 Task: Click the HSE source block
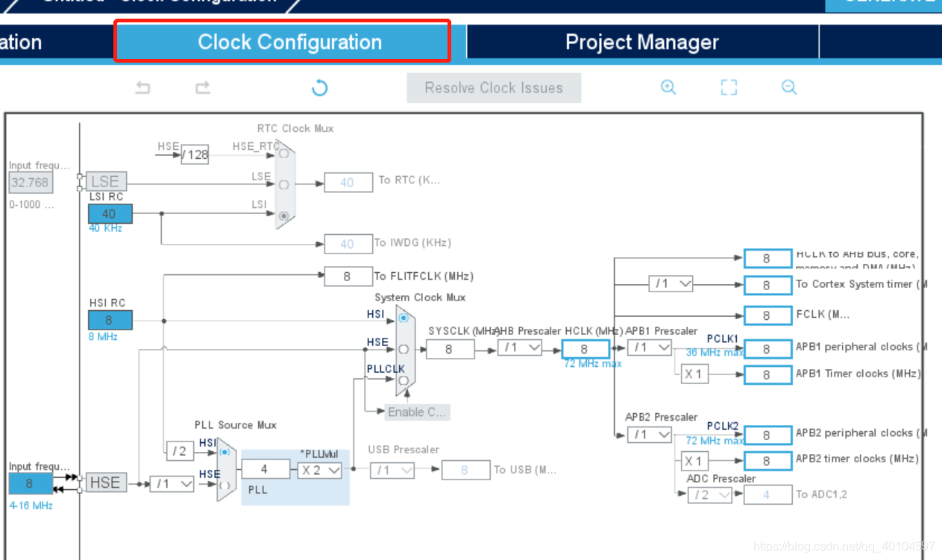105,482
